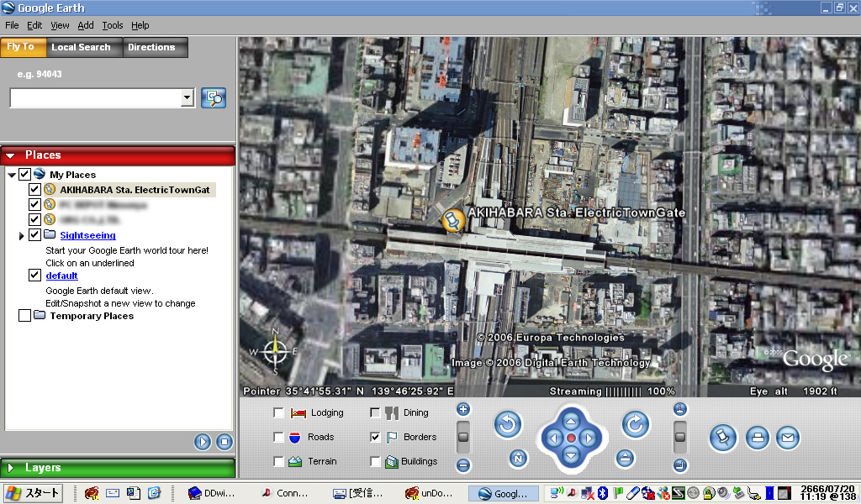Open the search history dropdown
This screenshot has width=861, height=504.
(188, 97)
